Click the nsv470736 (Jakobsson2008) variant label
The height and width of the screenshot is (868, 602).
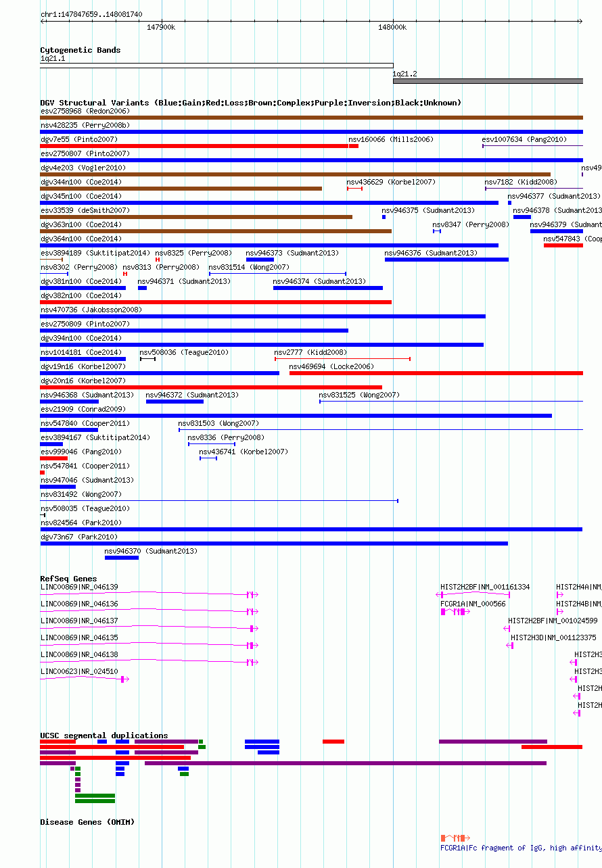pyautogui.click(x=91, y=310)
